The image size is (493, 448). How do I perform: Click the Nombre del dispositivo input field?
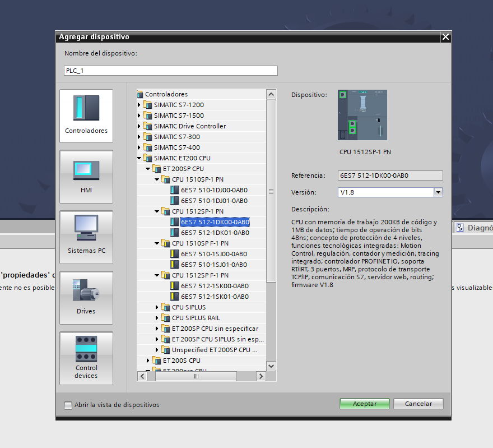pyautogui.click(x=171, y=71)
